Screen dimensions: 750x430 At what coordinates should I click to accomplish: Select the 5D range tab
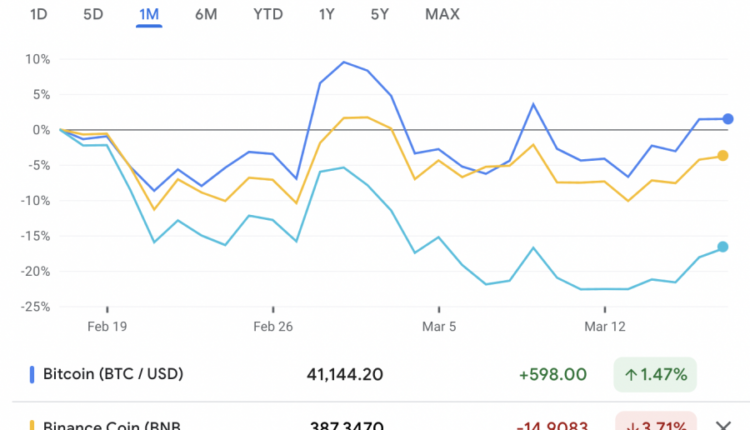[93, 14]
